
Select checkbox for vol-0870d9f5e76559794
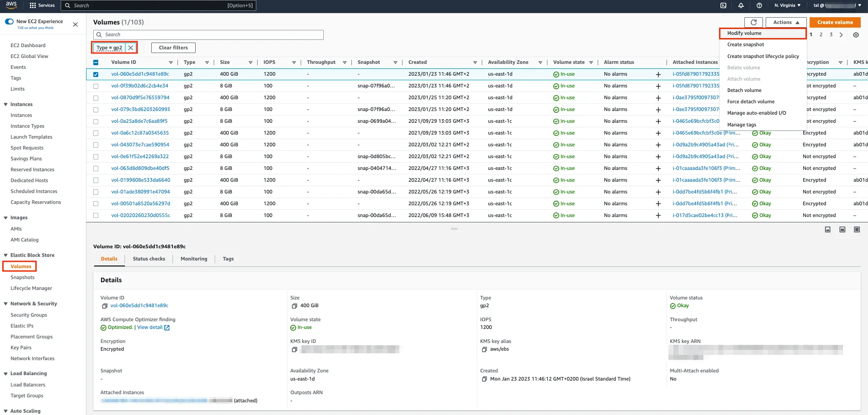[96, 98]
